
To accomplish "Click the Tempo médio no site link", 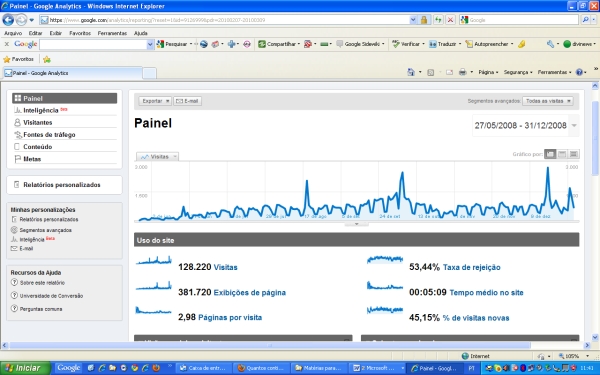I will [486, 293].
